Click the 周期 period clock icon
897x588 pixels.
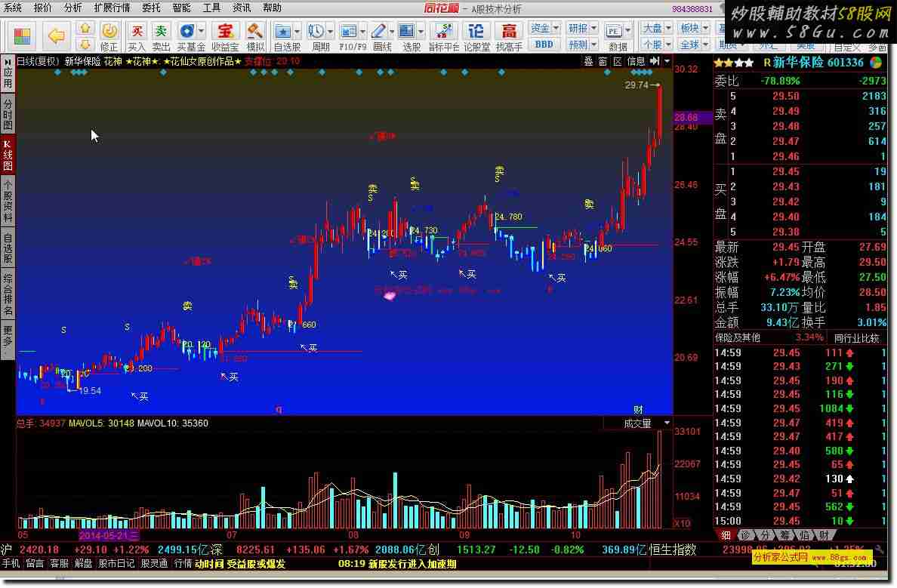[x=316, y=32]
